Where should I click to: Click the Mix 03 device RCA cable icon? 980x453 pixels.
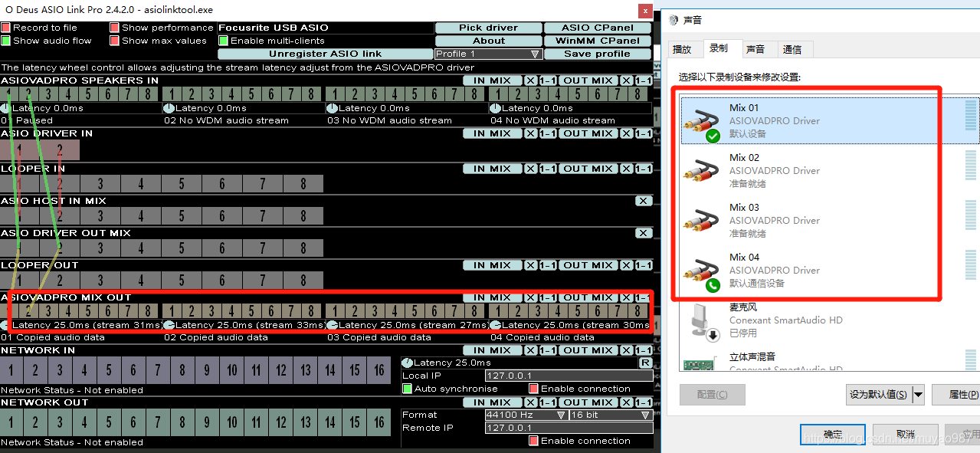point(702,220)
